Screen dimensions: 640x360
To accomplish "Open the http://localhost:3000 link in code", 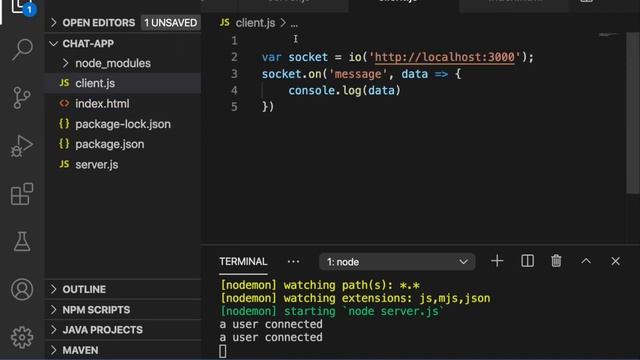I will tap(444, 57).
